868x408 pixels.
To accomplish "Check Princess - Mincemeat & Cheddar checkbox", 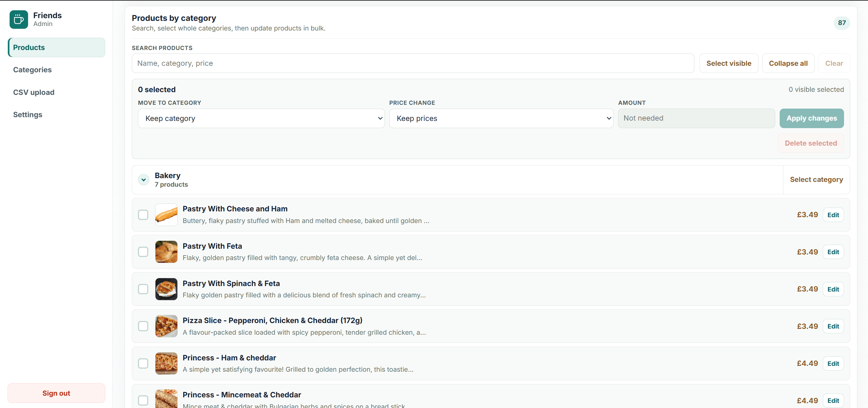I will coord(143,401).
